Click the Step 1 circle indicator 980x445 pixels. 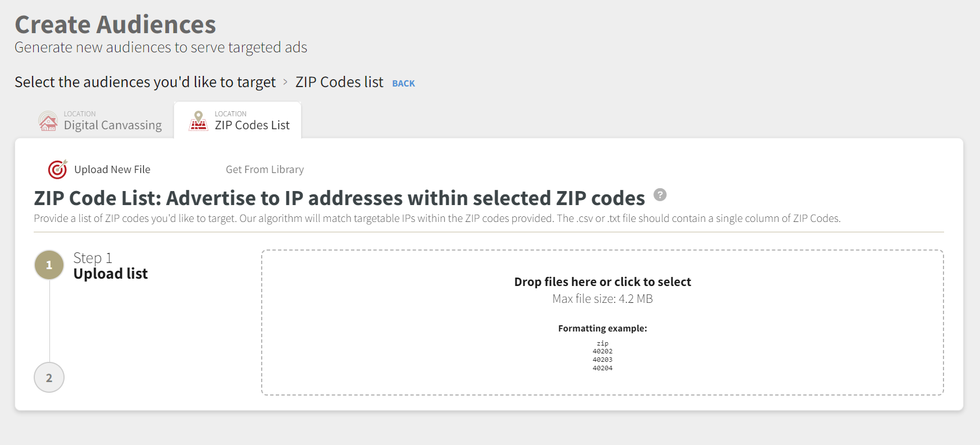[x=49, y=265]
